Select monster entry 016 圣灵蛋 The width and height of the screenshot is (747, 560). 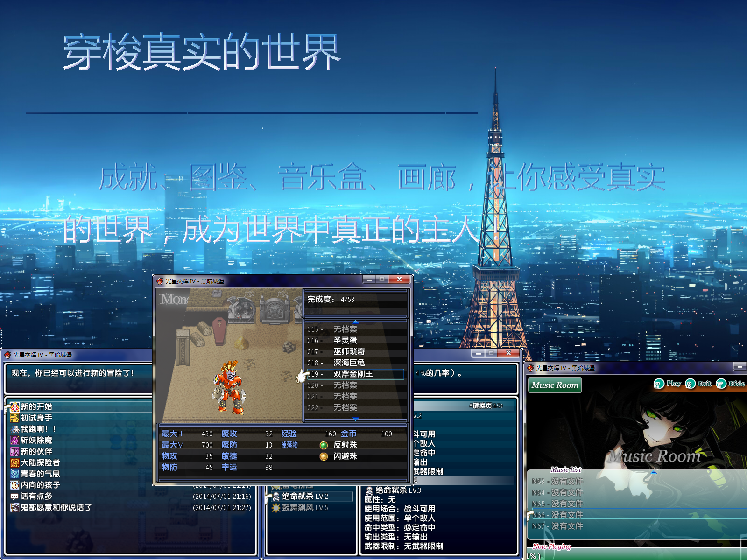[355, 341]
